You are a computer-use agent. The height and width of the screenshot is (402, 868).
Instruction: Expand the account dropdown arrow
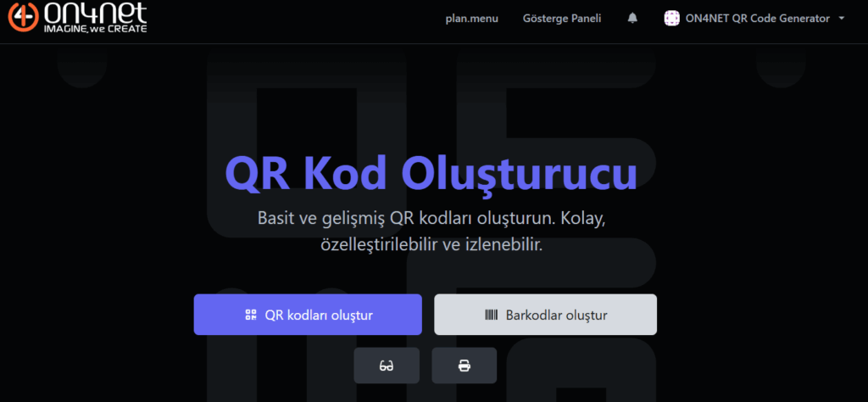tap(842, 19)
